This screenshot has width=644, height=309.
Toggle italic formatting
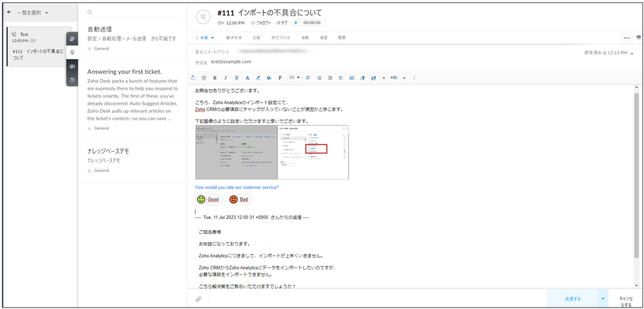tap(225, 78)
